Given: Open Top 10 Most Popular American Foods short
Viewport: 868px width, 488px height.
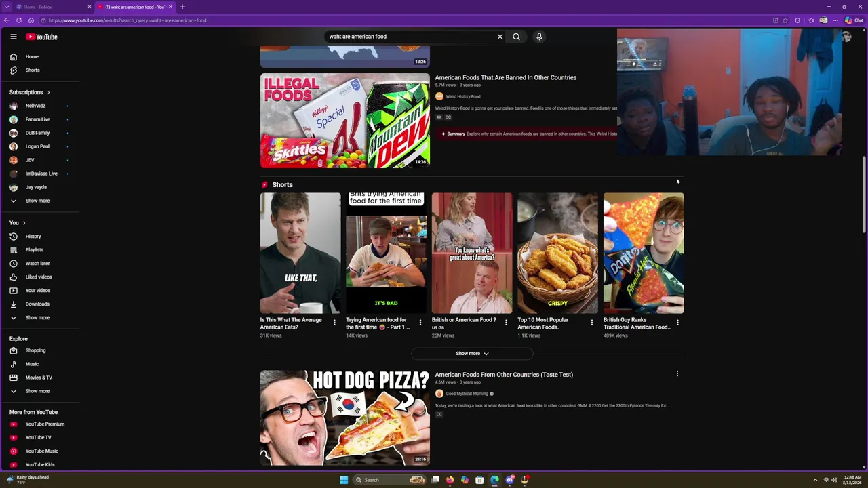Looking at the screenshot, I should 557,253.
